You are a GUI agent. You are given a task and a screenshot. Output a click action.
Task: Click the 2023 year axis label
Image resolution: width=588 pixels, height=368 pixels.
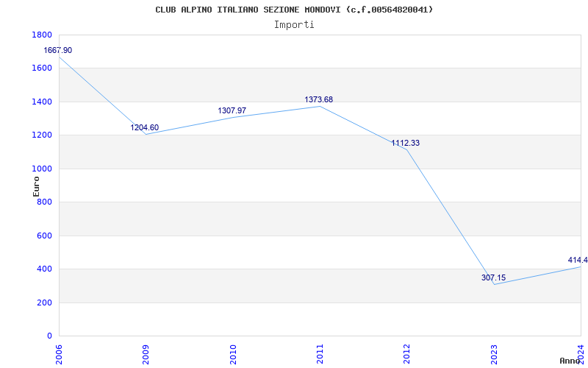[x=494, y=354]
